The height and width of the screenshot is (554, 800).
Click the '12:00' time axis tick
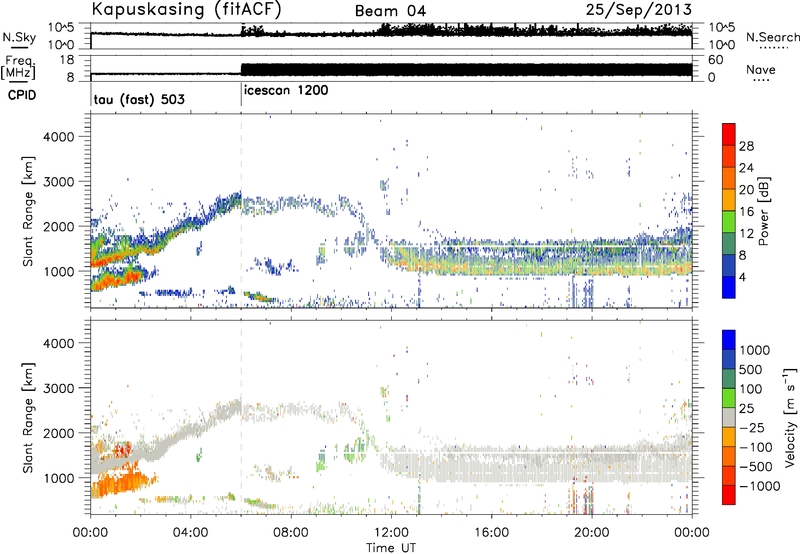(x=391, y=533)
